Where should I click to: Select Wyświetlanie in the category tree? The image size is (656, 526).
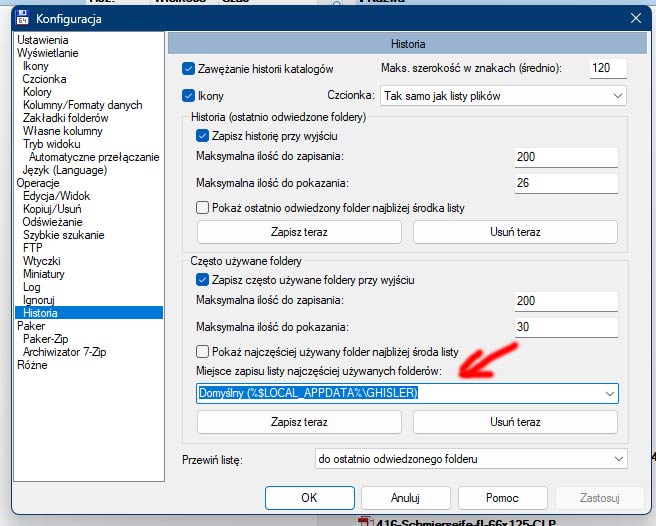tap(48, 53)
